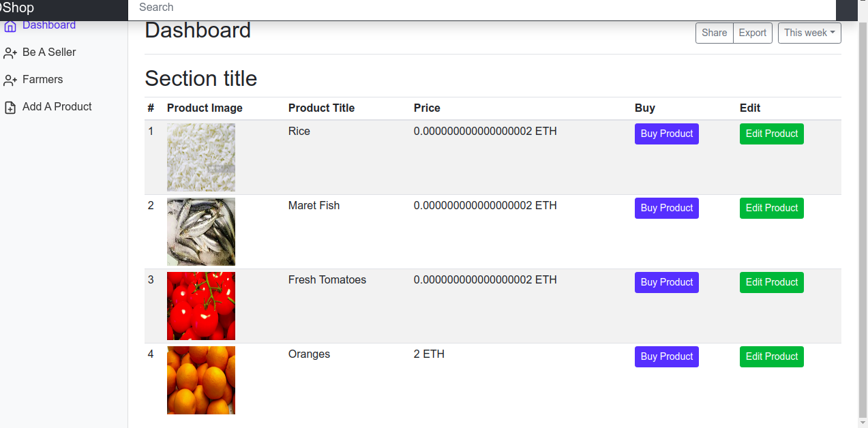
Task: Click the Oranges product image
Action: 201,380
